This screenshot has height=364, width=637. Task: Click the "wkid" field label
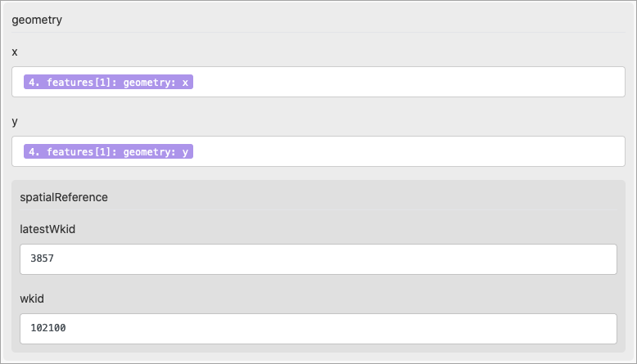(32, 299)
